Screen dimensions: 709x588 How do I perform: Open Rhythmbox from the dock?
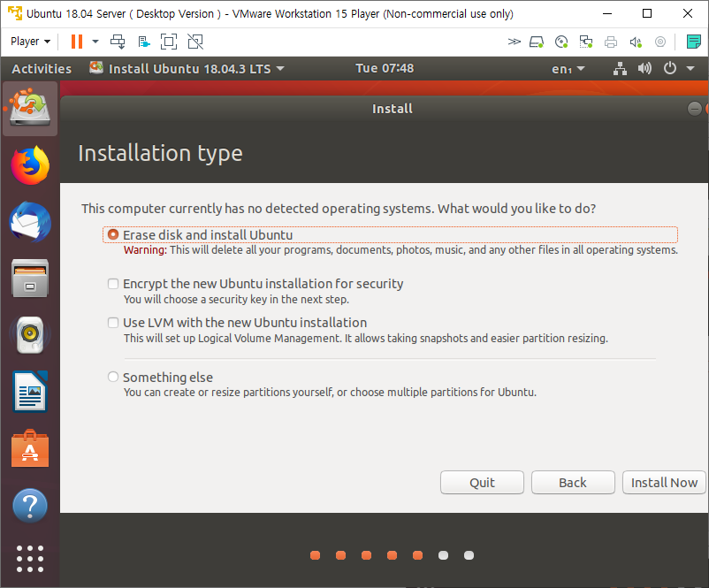[x=30, y=335]
